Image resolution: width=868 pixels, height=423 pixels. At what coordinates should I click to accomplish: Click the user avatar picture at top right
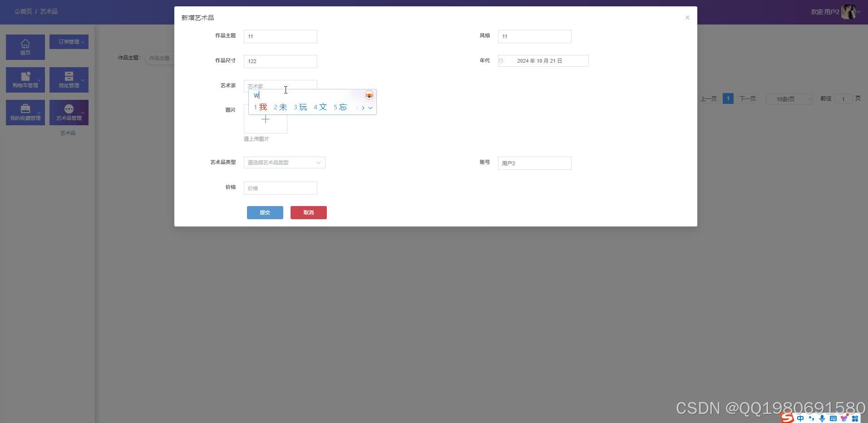pyautogui.click(x=848, y=12)
